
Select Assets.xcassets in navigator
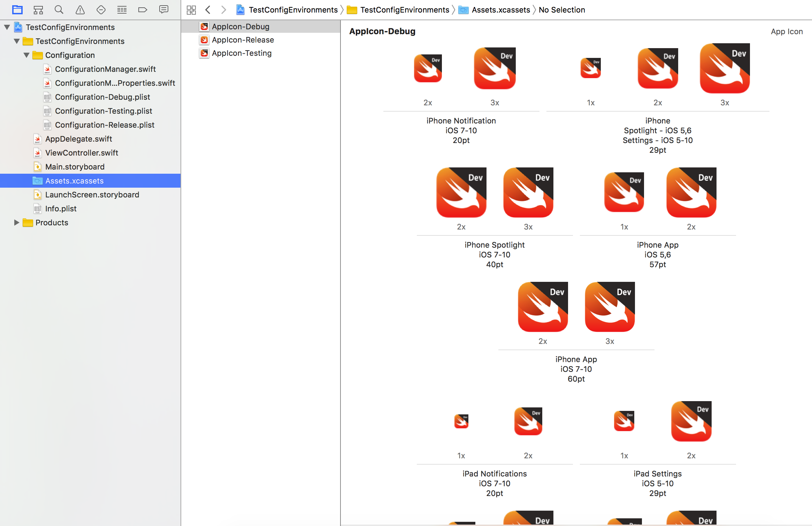pyautogui.click(x=90, y=181)
